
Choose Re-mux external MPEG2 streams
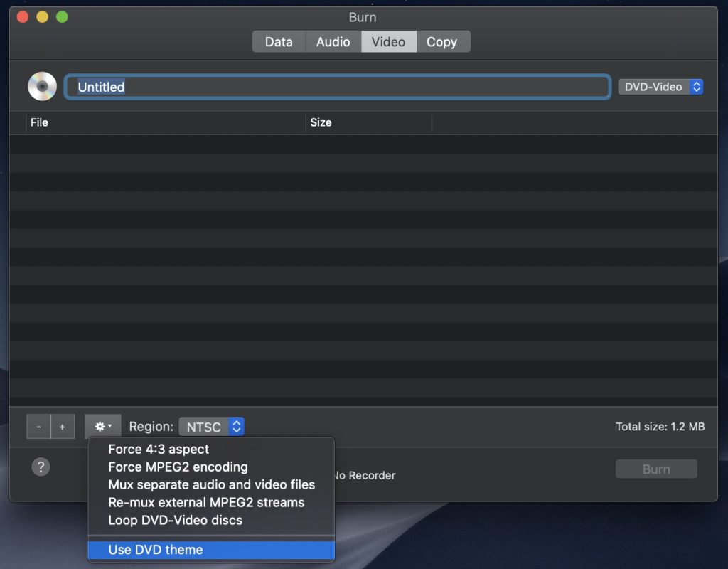206,503
